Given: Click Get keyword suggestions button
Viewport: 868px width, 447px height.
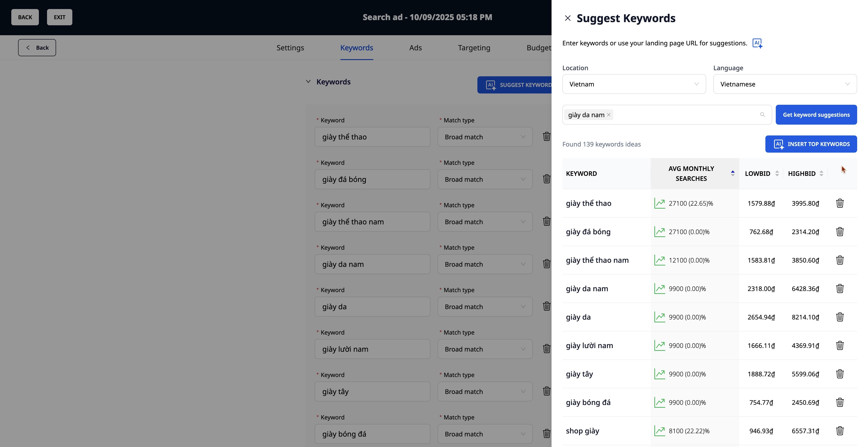Looking at the screenshot, I should click(x=816, y=115).
